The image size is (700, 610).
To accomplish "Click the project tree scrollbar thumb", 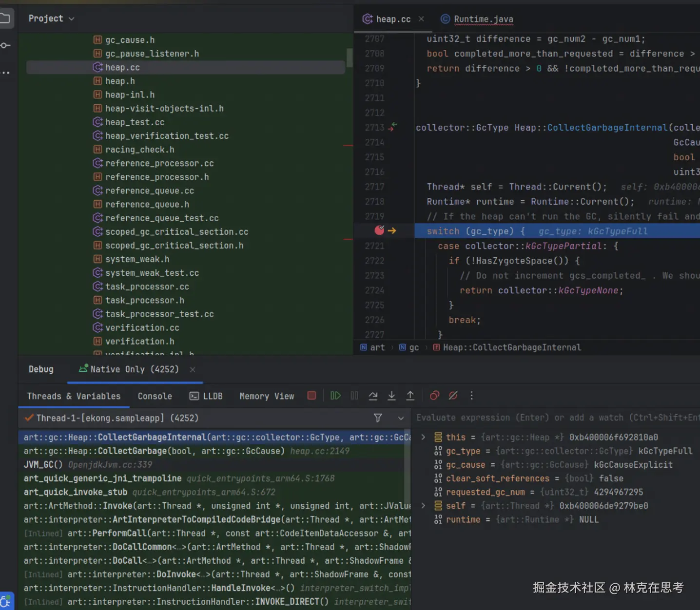I will pyautogui.click(x=350, y=57).
